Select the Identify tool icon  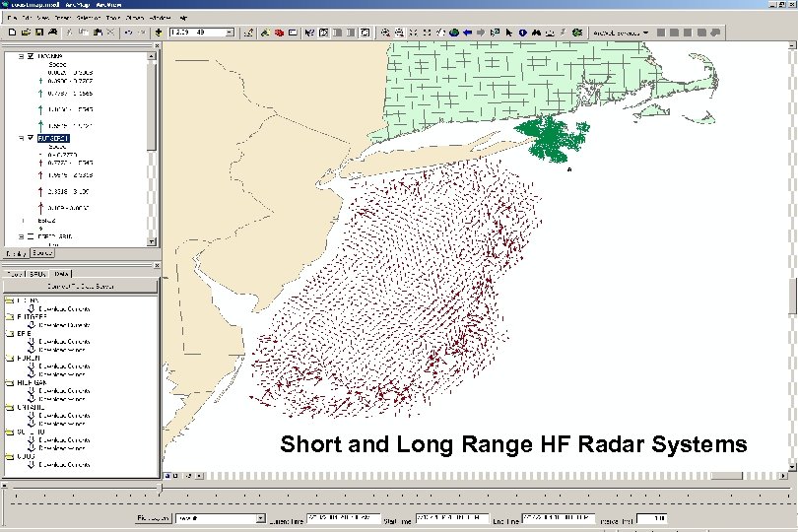[x=523, y=33]
